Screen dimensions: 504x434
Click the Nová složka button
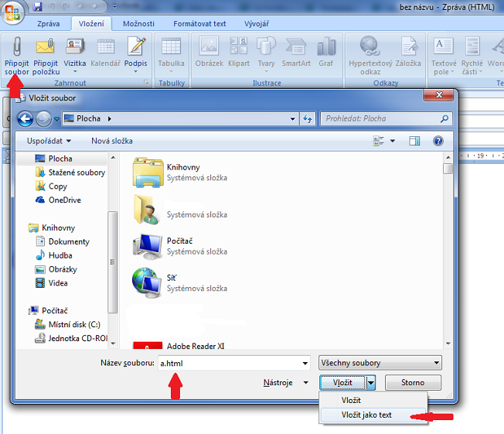click(112, 141)
